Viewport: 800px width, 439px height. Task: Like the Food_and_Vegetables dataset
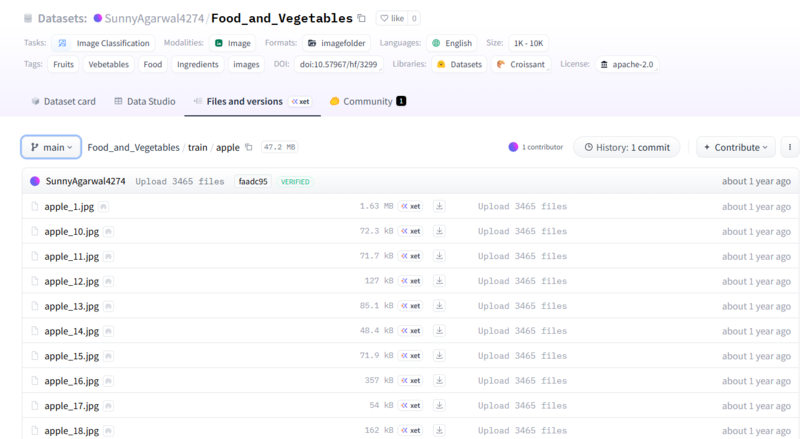click(x=392, y=18)
